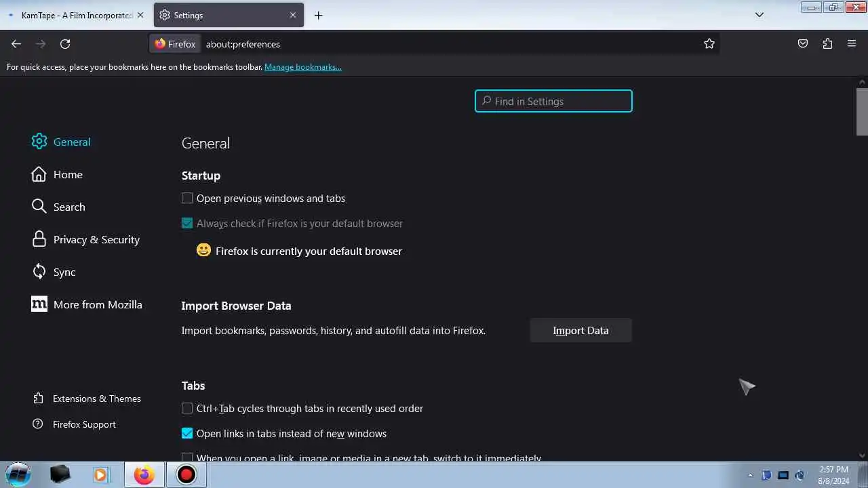The width and height of the screenshot is (868, 488).
Task: Click the volume icon in system tray
Action: (x=800, y=475)
